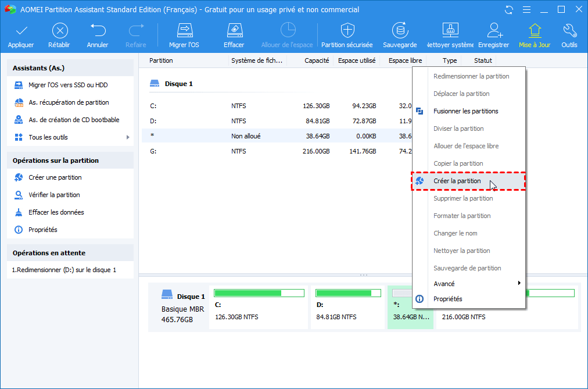588x389 pixels.
Task: Sort by the Espace utilisé column header
Action: (x=357, y=61)
